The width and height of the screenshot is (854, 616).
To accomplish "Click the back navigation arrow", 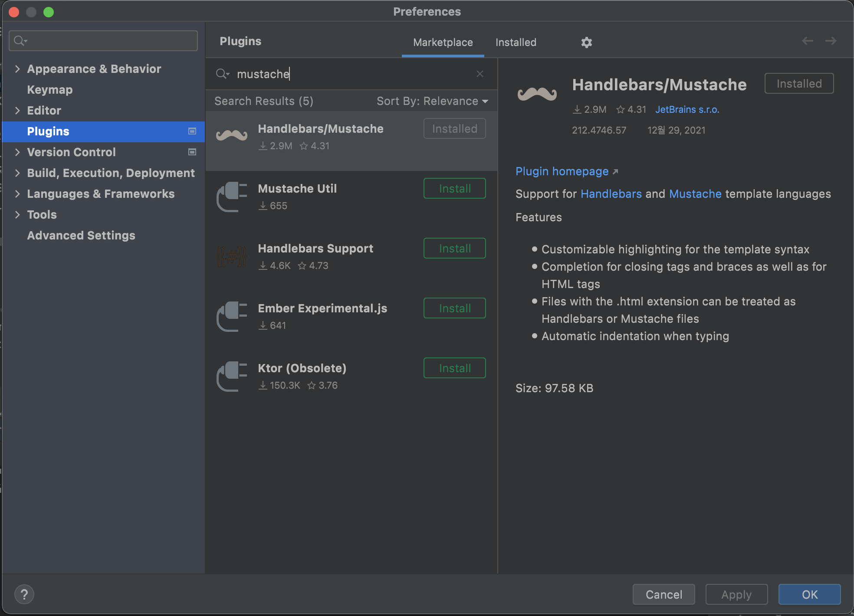I will pos(807,41).
